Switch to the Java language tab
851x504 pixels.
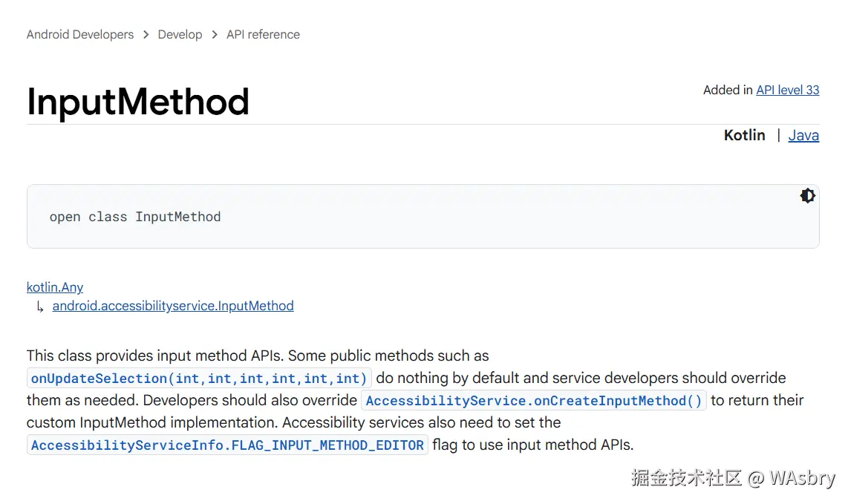[x=803, y=135]
